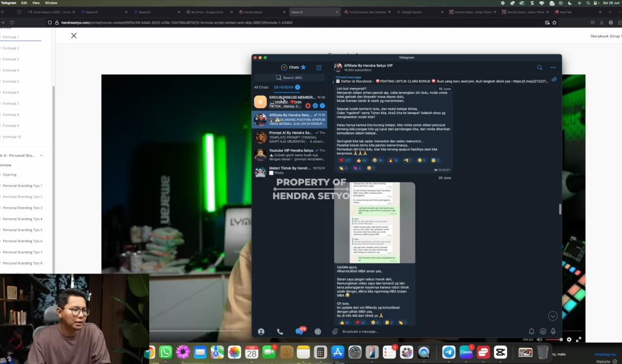Image resolution: width=622 pixels, height=364 pixels.
Task: Open WhatsApp from the Dock
Action: (165, 352)
